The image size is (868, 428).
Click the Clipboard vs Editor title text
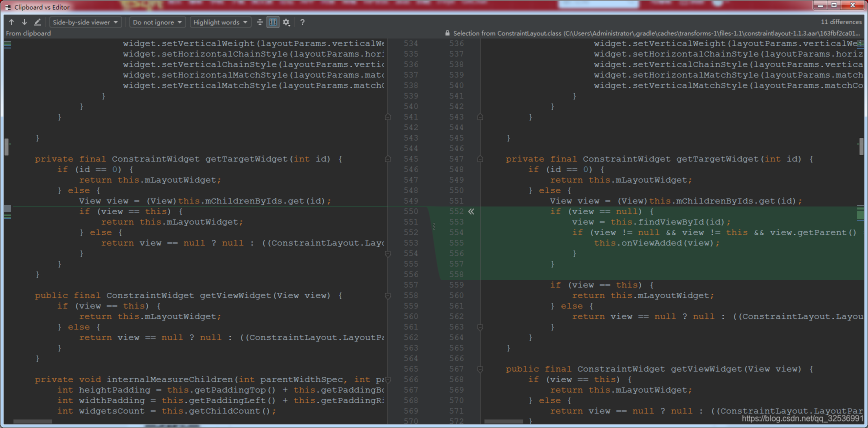(42, 7)
